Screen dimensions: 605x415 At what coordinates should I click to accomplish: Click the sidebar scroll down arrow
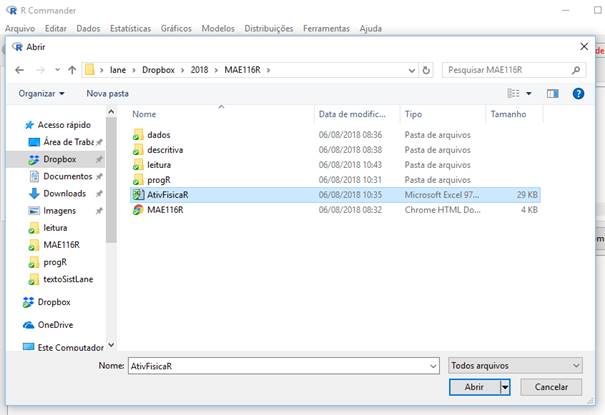[x=111, y=344]
